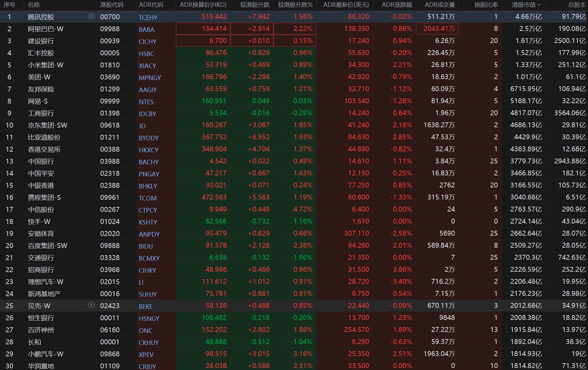This screenshot has height=370, width=588.
Task: Sort by the ADR涨跌幅 column header
Action: click(x=397, y=5)
